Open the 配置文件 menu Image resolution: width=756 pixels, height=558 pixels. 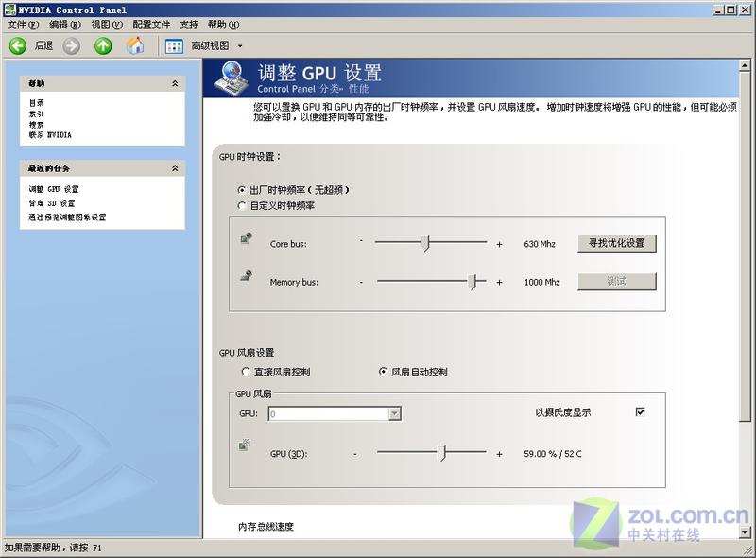tap(151, 25)
